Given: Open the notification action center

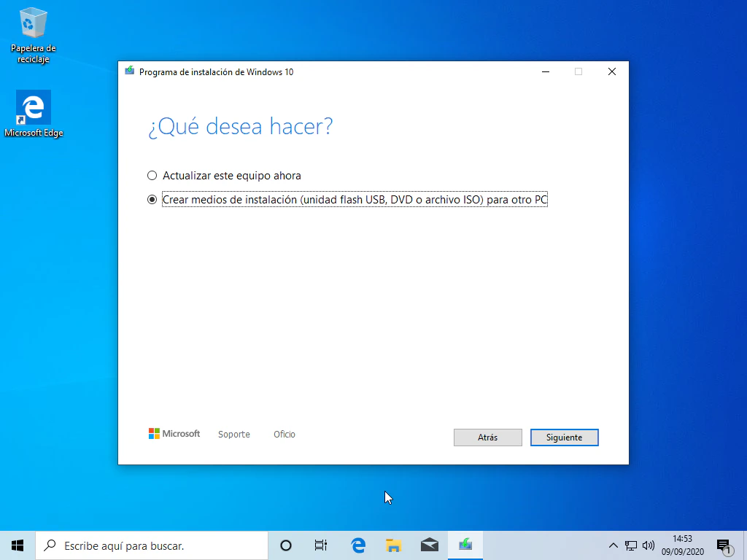Looking at the screenshot, I should pos(724,545).
